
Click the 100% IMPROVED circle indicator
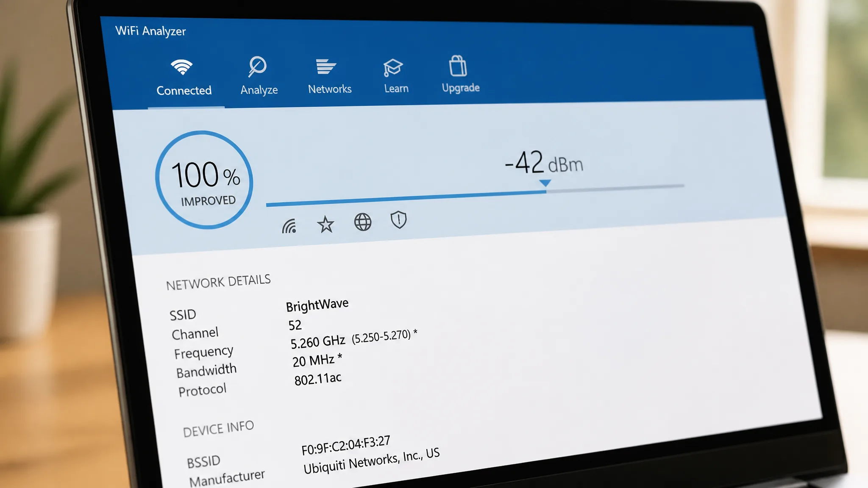(x=204, y=180)
